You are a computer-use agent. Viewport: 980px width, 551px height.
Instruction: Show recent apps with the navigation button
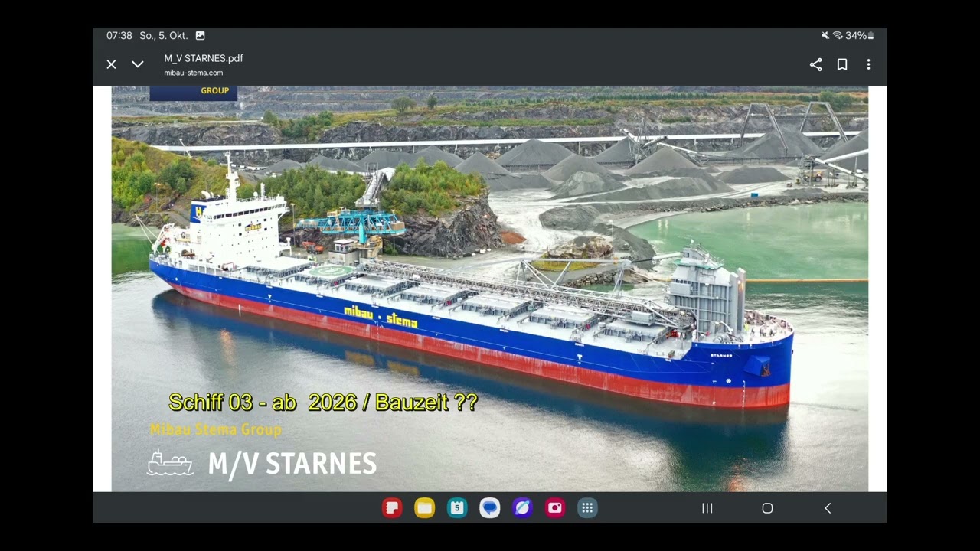coord(707,508)
